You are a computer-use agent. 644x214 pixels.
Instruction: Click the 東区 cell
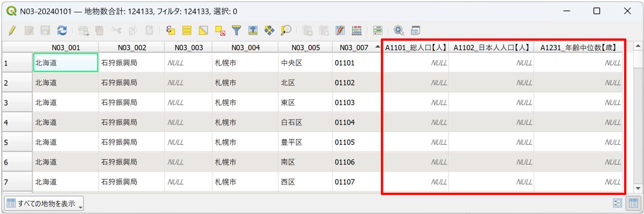(305, 102)
